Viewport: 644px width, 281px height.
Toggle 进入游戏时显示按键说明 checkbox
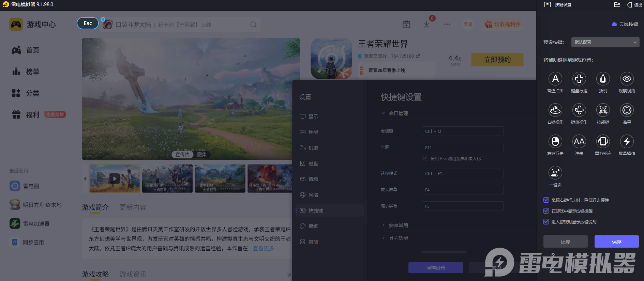546,222
